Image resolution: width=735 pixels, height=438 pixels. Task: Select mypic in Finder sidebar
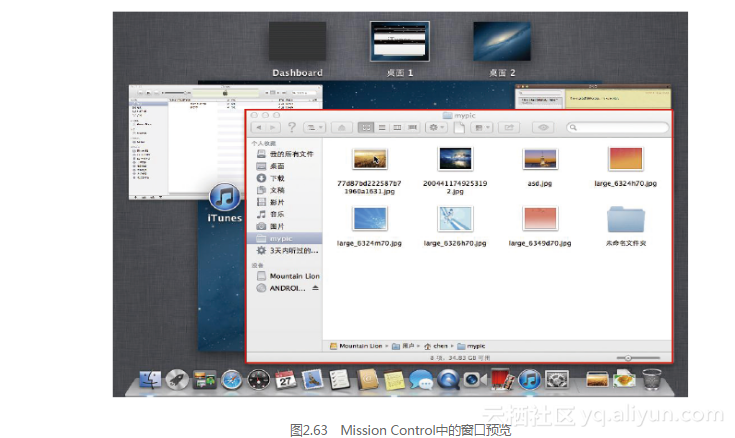coord(285,238)
